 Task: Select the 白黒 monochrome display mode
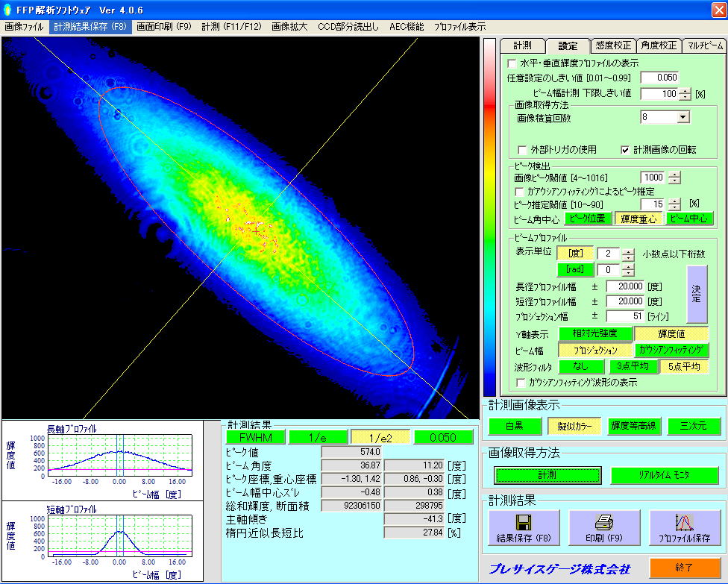coord(514,427)
